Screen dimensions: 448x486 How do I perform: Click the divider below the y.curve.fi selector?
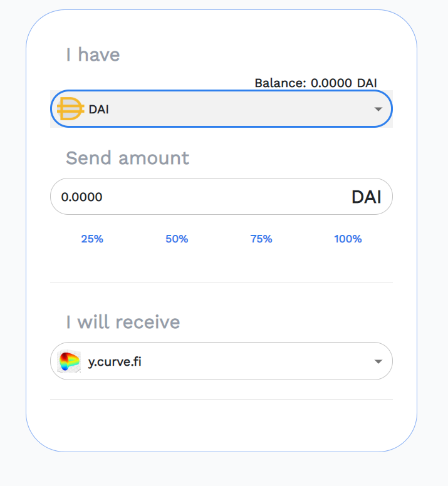point(221,399)
